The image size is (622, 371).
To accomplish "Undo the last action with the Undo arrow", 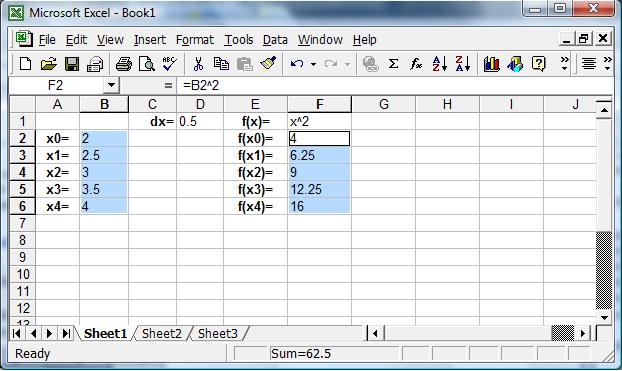I will tap(296, 63).
